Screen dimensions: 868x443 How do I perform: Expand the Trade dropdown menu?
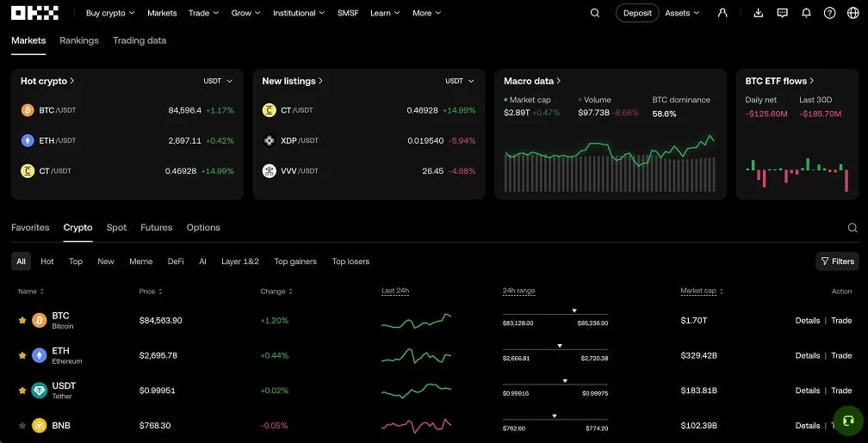(204, 13)
